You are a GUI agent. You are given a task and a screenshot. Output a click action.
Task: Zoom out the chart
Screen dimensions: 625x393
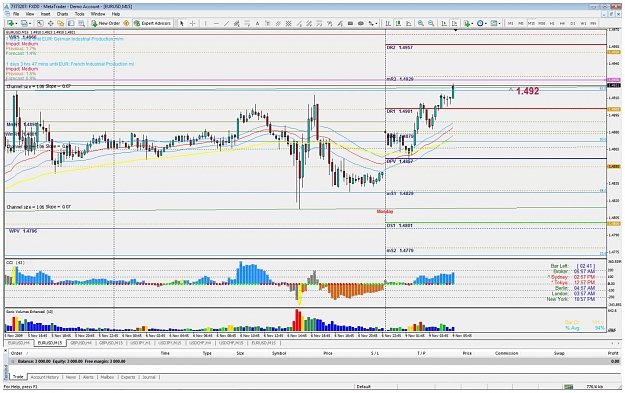[431, 23]
